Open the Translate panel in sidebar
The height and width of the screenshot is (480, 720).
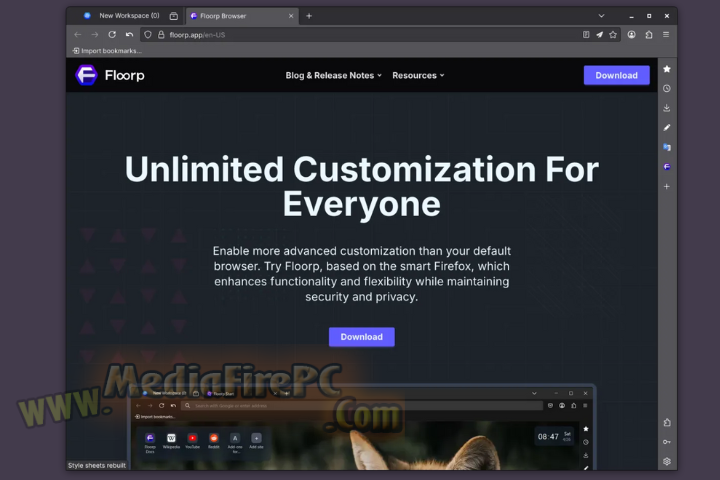click(x=667, y=147)
